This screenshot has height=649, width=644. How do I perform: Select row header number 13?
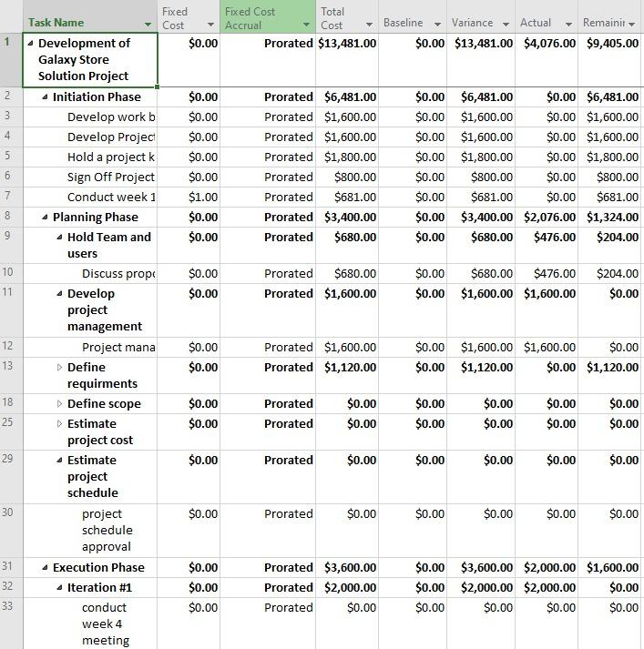(12, 375)
